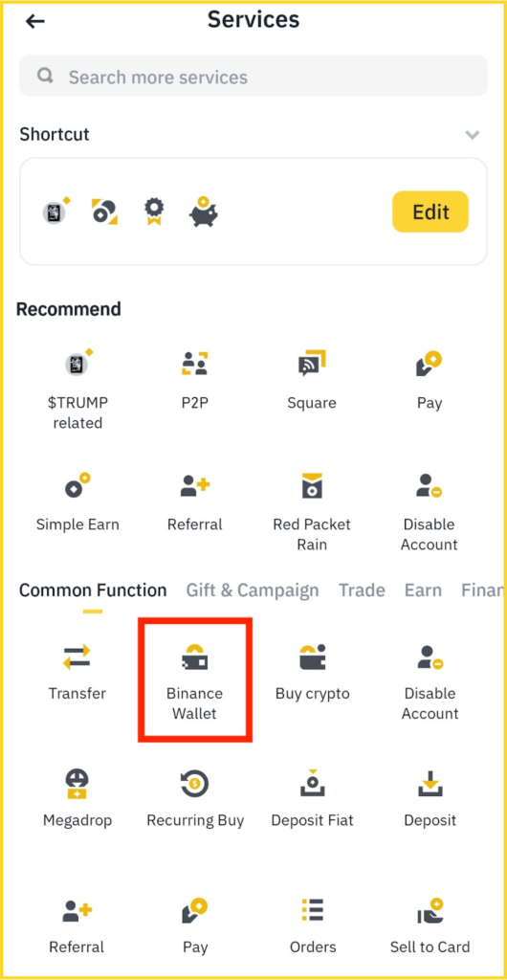Switch to the Earn tab
This screenshot has height=980, width=507.
coord(423,590)
